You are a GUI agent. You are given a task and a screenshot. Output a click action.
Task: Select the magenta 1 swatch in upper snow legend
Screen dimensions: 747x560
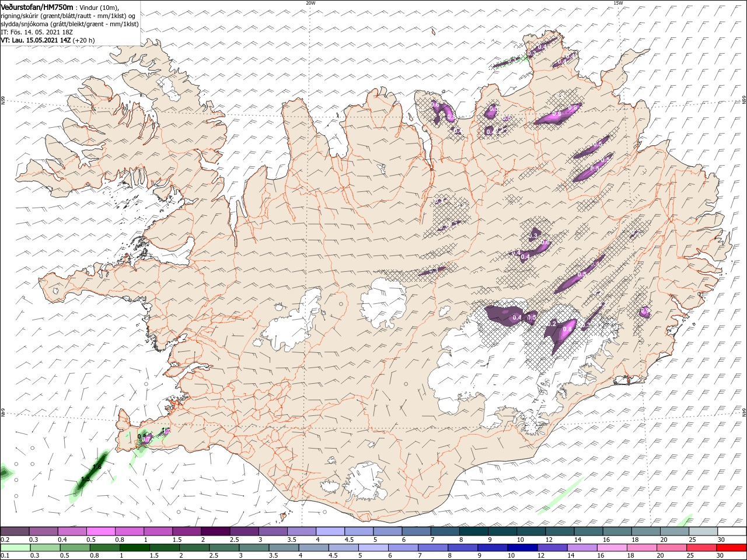tap(158, 531)
